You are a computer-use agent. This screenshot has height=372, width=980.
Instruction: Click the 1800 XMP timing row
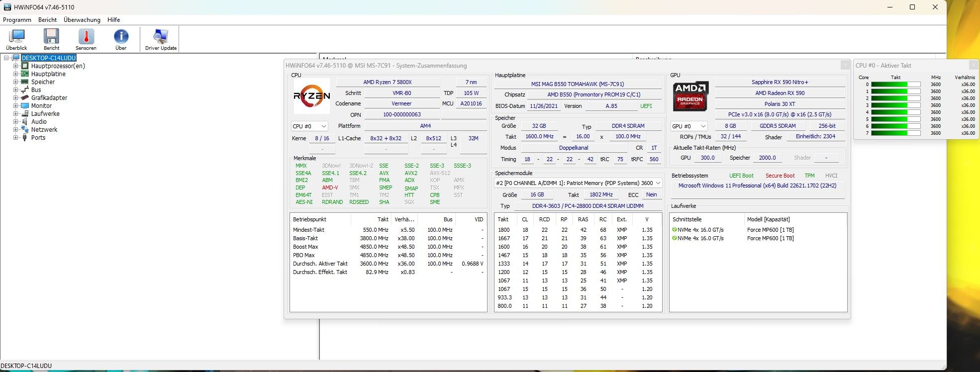pos(578,230)
